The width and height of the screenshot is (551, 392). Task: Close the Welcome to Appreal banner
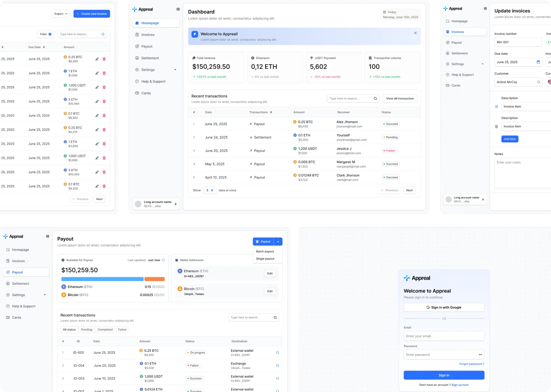click(415, 33)
